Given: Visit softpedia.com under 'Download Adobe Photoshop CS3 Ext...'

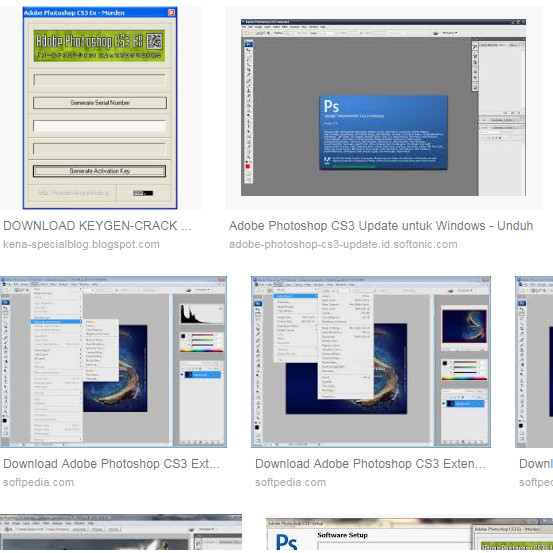Looking at the screenshot, I should pos(38,482).
